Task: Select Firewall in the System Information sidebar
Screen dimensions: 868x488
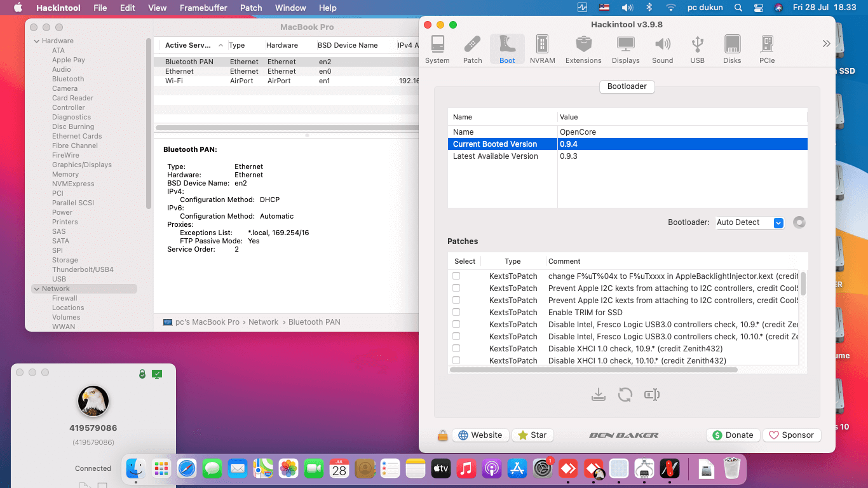Action: click(x=65, y=298)
